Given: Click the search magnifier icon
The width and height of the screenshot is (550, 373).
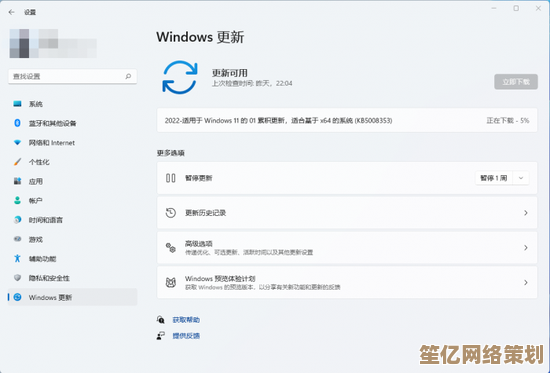Looking at the screenshot, I should coord(128,76).
